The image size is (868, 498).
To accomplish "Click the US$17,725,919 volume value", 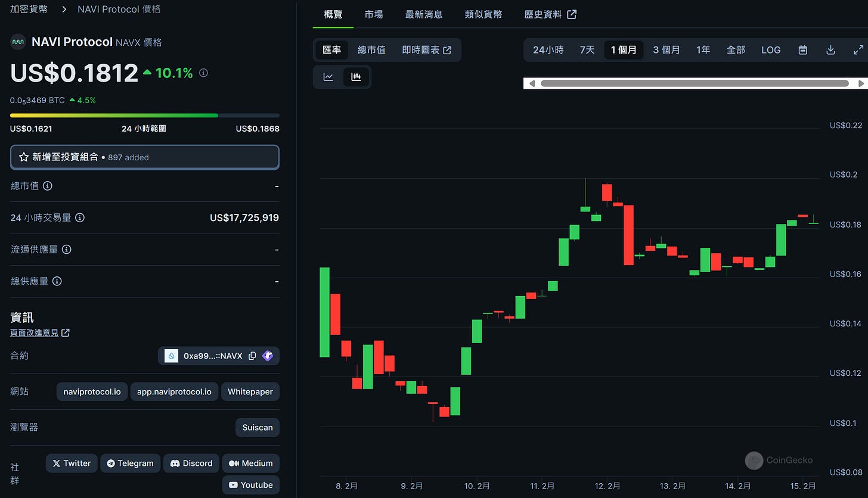I will (244, 218).
